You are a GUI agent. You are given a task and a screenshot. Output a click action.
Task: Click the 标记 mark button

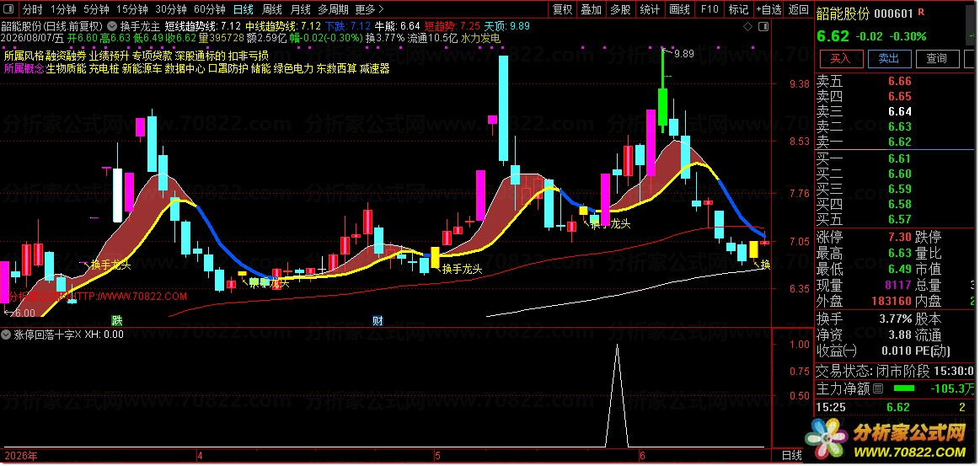(x=738, y=9)
